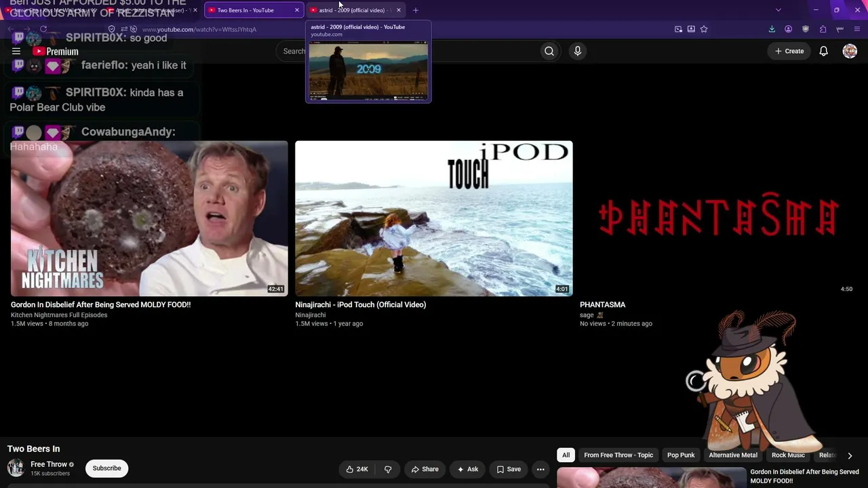Click the Create button
868x488 pixels.
[x=789, y=51]
